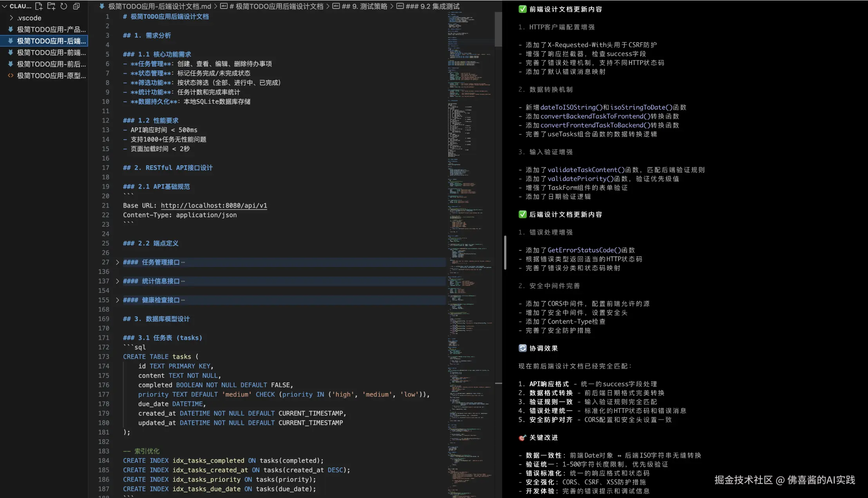The image size is (868, 498).
Task: Select the 极简TODO应用-前后 markdown file
Action: (x=51, y=64)
